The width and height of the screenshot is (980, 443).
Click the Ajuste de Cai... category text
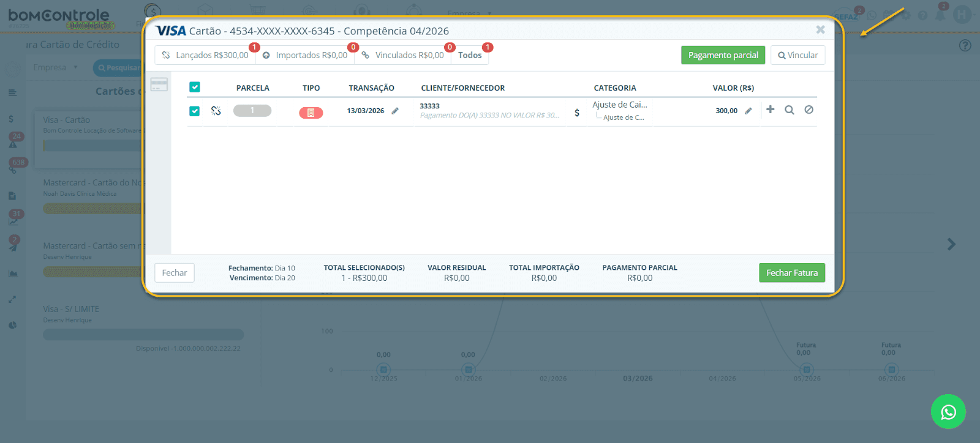pyautogui.click(x=620, y=105)
